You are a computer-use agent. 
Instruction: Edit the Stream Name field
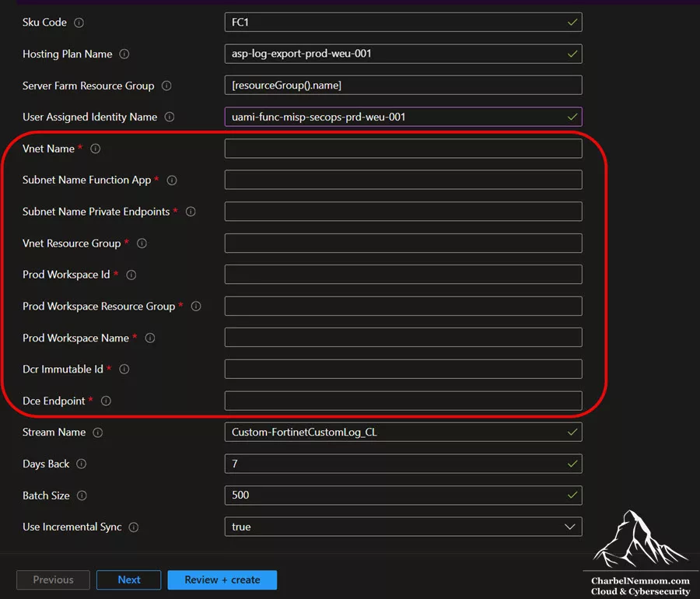click(403, 432)
